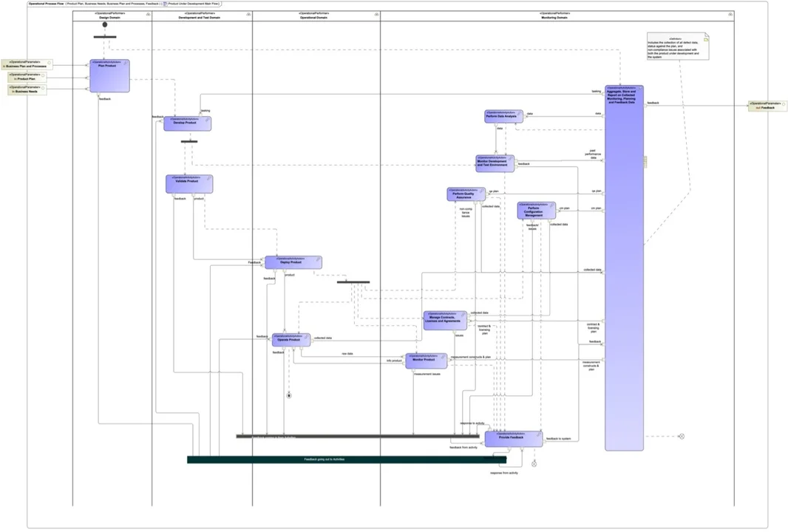788x532 pixels.
Task: Select the Operational Process Flow diagram title tab
Action: coord(46,4)
